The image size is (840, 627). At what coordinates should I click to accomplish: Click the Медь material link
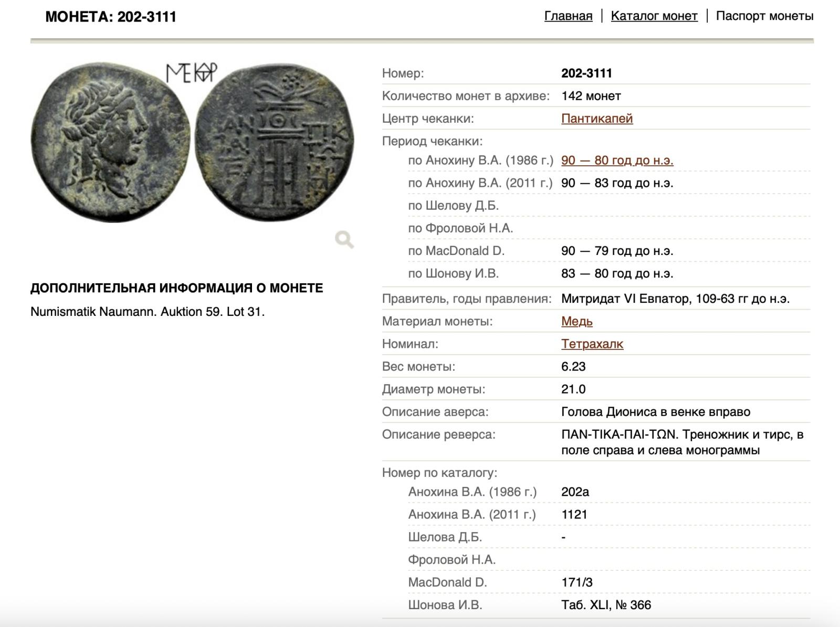(x=576, y=321)
